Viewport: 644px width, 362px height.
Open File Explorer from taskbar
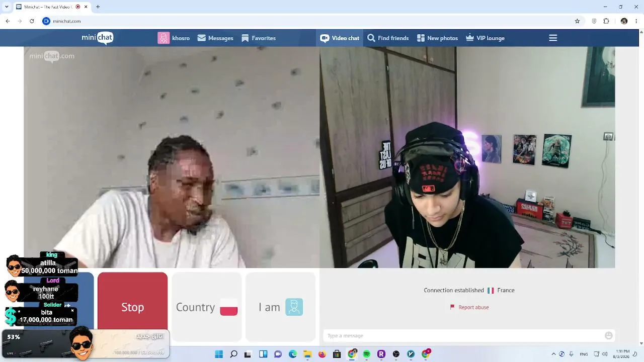click(x=307, y=354)
